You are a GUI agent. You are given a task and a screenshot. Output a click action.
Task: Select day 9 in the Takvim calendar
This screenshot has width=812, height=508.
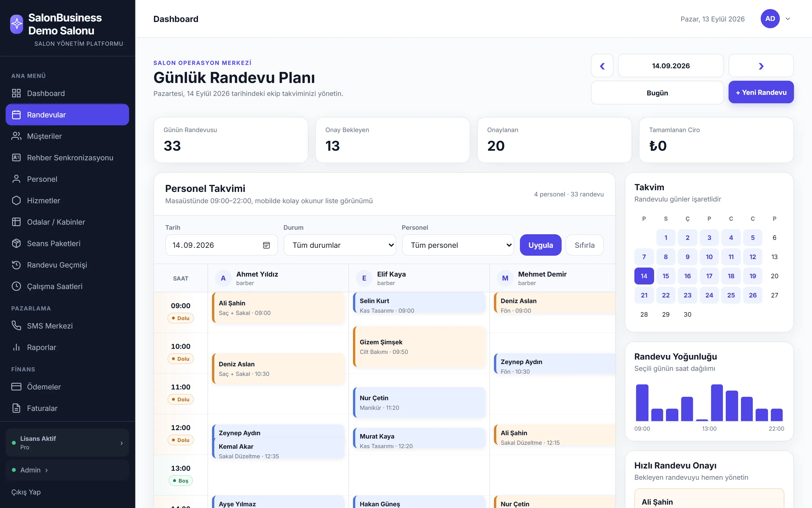coord(687,257)
